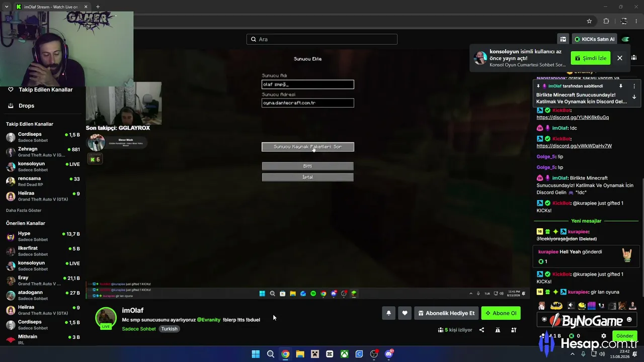644x362 pixels.
Task: Pick the yellow pleading-face quick emote
Action: tap(556, 305)
